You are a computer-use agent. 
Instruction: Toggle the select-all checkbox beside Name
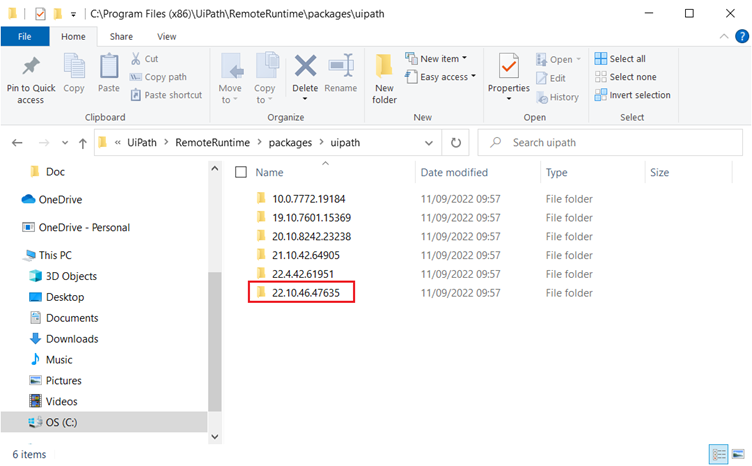241,172
